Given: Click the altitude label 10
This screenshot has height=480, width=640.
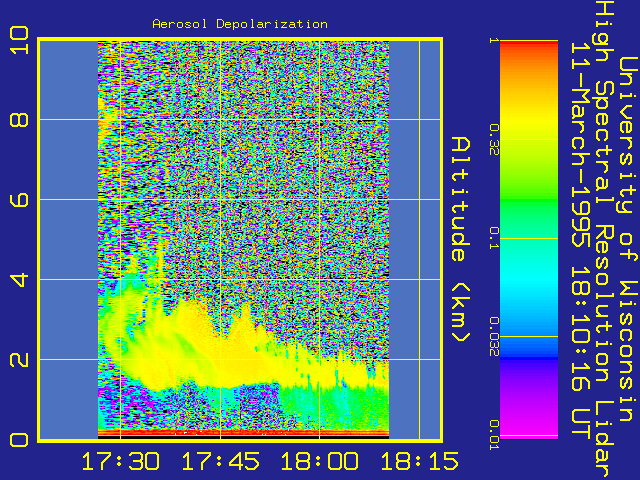Looking at the screenshot, I should pyautogui.click(x=19, y=40).
